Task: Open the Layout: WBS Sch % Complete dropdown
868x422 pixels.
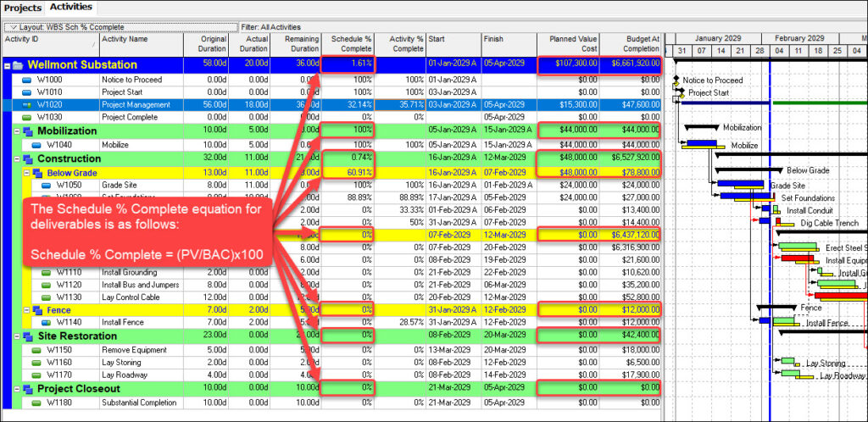Action: (x=120, y=26)
